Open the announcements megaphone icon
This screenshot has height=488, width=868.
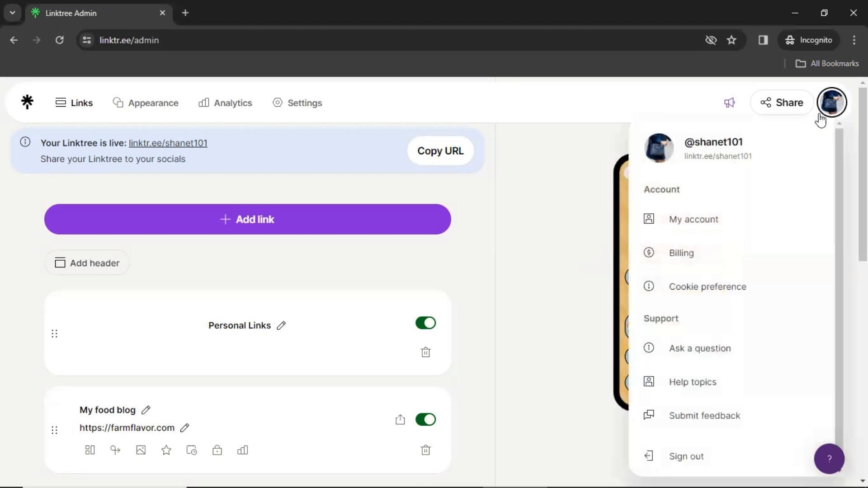pos(729,103)
